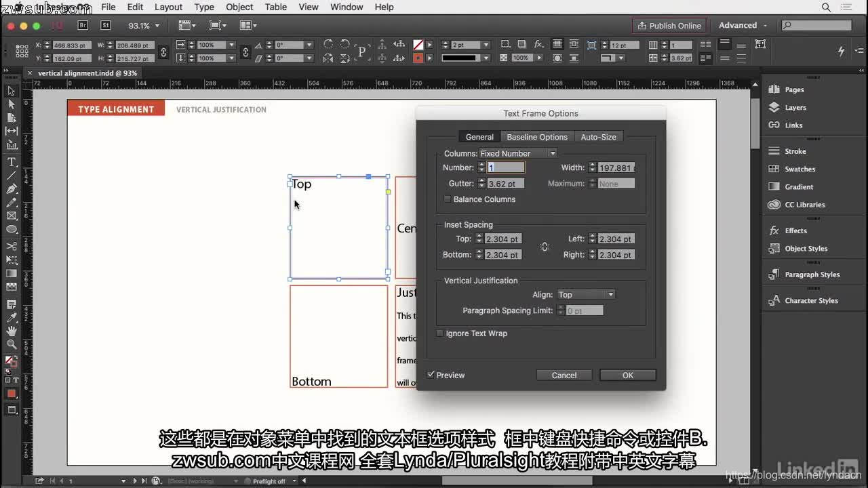Screen dimensions: 868x488
Task: Click the Publish Online button
Action: click(669, 24)
